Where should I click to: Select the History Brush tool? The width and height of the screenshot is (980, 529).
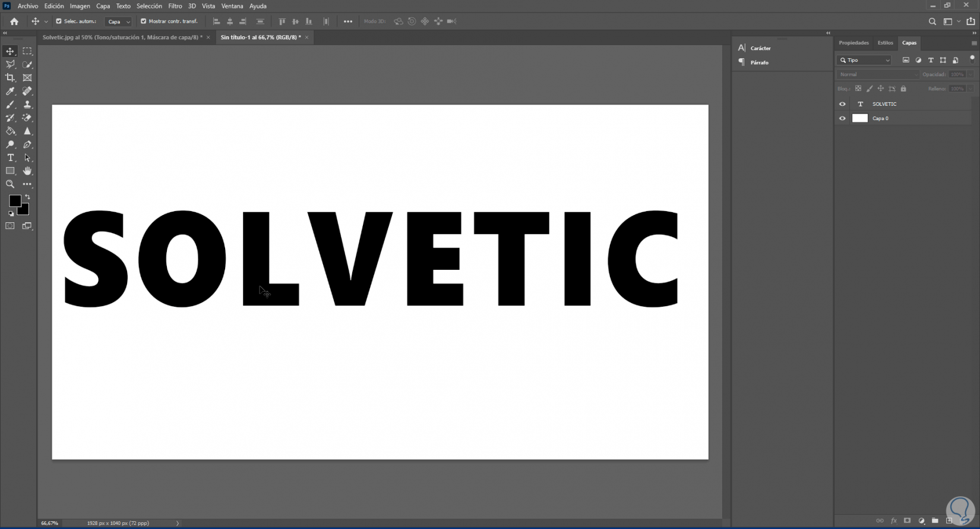[10, 118]
